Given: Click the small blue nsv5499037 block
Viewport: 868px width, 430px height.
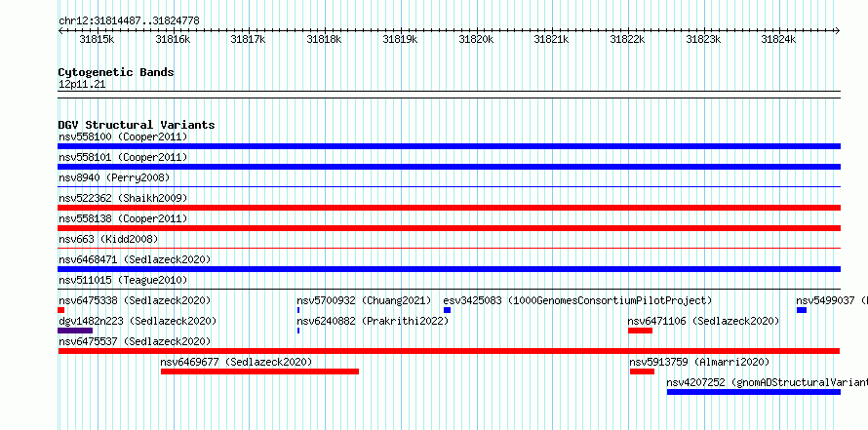Looking at the screenshot, I should (x=802, y=310).
